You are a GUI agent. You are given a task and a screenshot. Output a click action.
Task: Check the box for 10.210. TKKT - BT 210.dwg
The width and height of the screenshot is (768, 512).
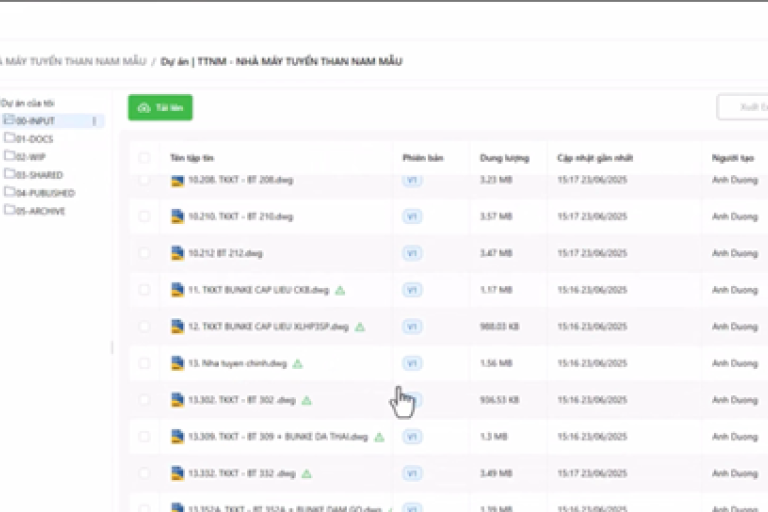pos(144,216)
